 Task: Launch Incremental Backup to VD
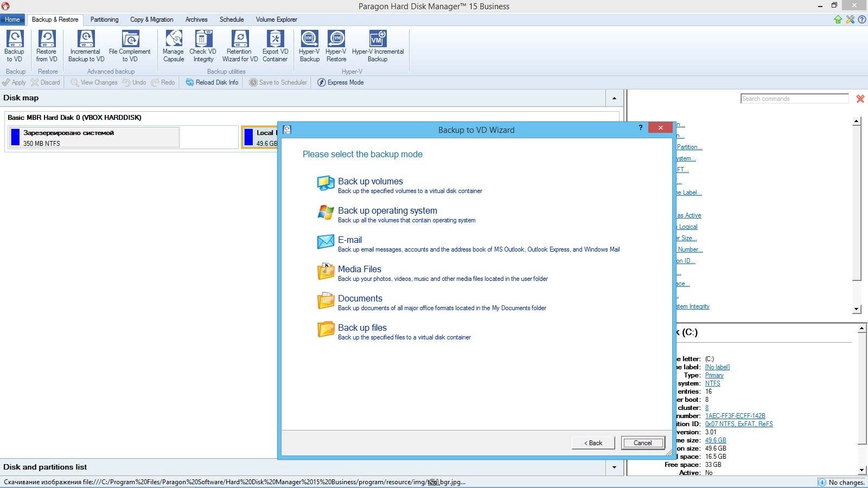coord(86,47)
